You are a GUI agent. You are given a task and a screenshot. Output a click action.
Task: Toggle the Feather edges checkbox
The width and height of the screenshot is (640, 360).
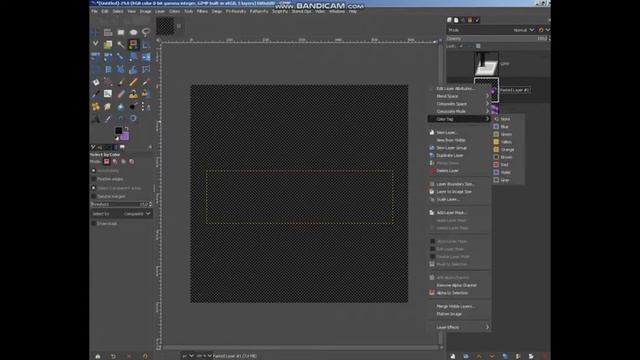93,179
